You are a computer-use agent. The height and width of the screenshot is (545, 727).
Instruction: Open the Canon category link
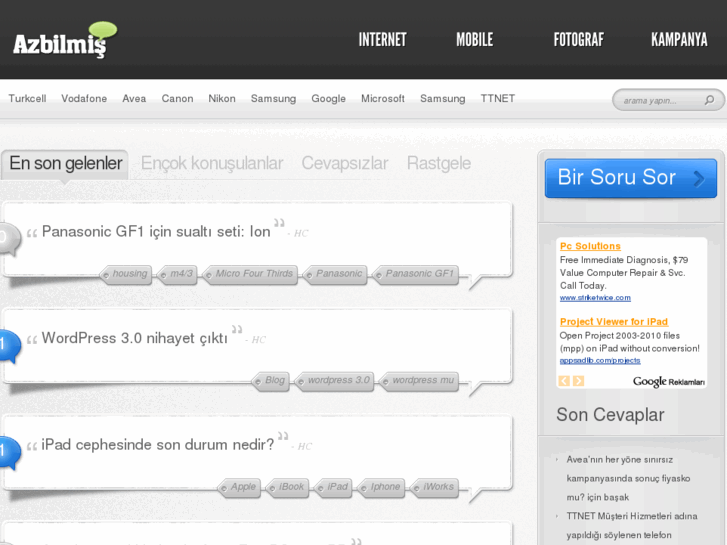[177, 98]
